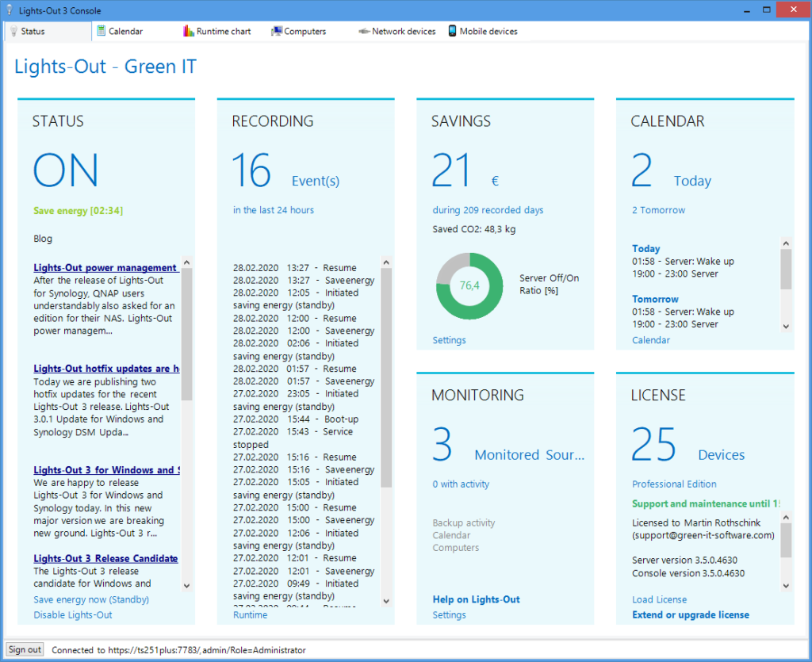Click 'Professional Edition' text
Viewport: 812px width, 662px height.
(674, 484)
